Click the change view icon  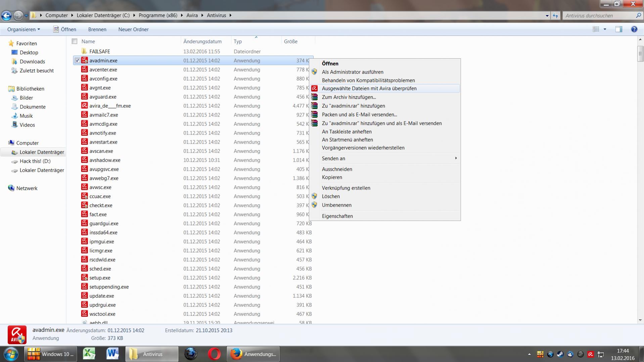pyautogui.click(x=596, y=29)
